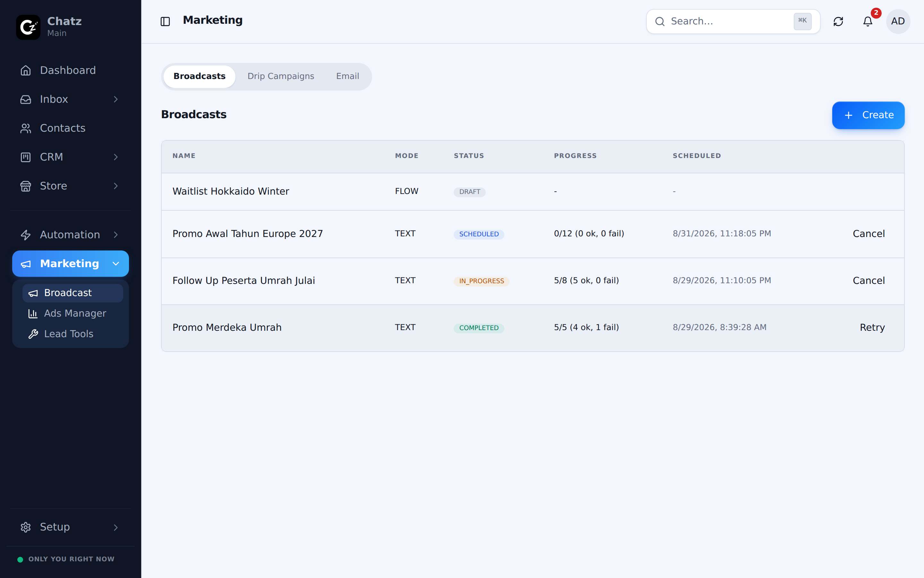Screen dimensions: 924x578
Task: Click the Chatz logo icon
Action: [x=28, y=27]
